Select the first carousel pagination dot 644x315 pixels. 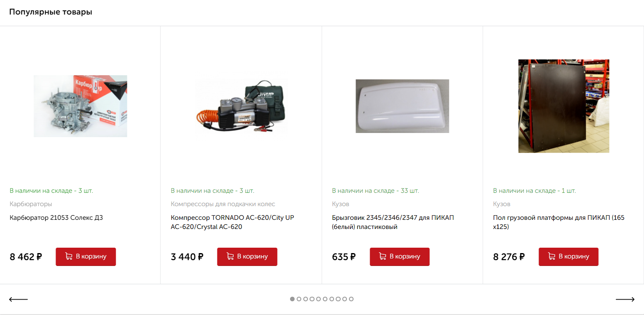[292, 299]
